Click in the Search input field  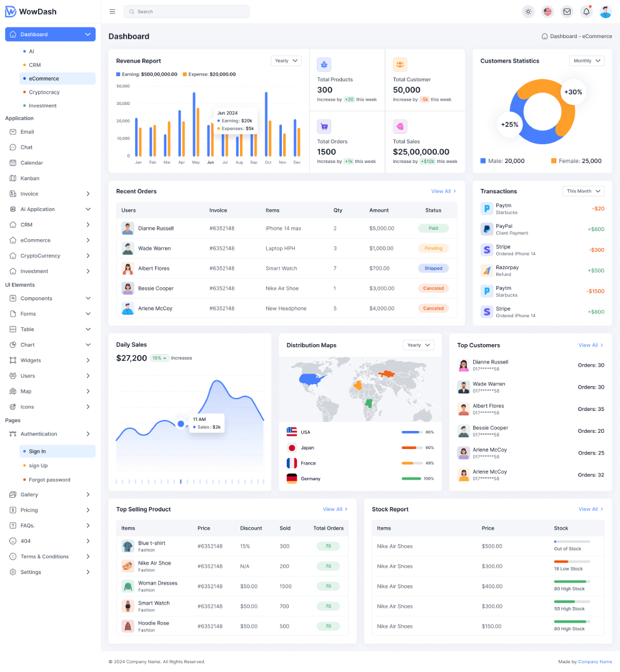[186, 12]
